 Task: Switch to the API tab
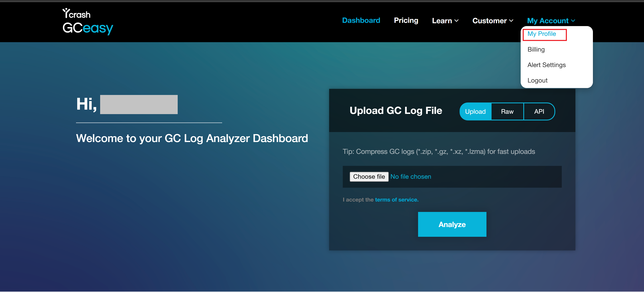pos(539,111)
